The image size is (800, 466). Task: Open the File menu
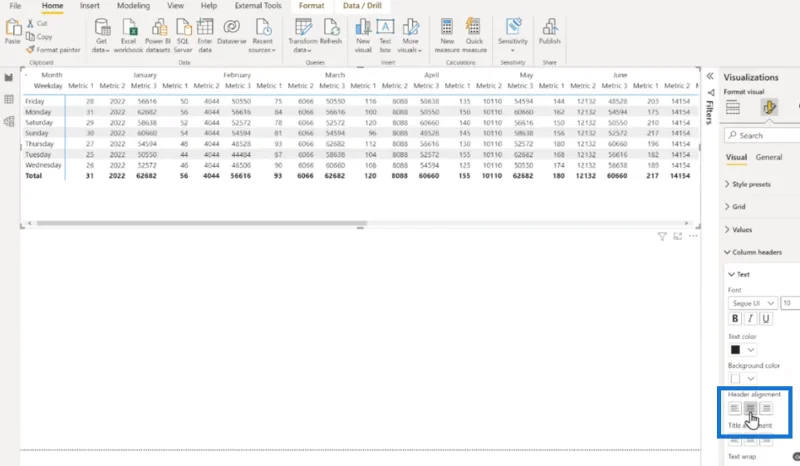15,6
